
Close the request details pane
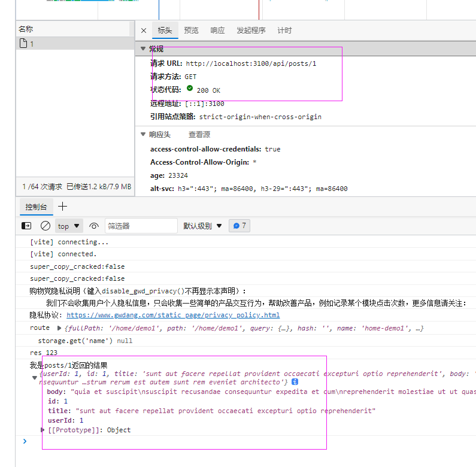144,31
